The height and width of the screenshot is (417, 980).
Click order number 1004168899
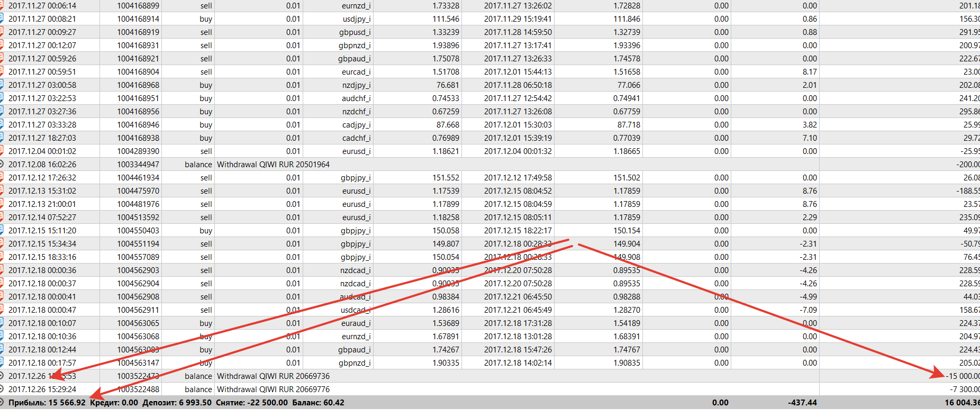[x=138, y=5]
